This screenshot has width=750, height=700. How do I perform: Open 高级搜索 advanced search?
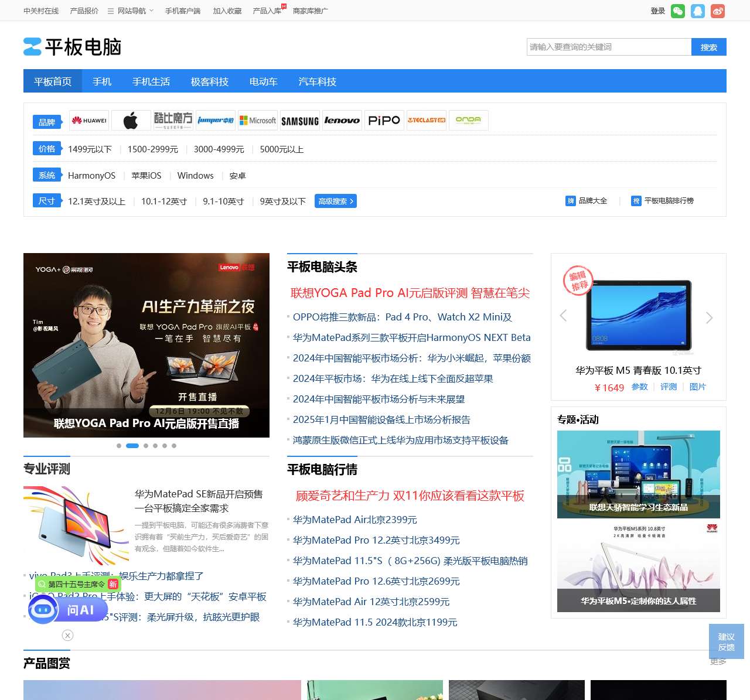336,201
